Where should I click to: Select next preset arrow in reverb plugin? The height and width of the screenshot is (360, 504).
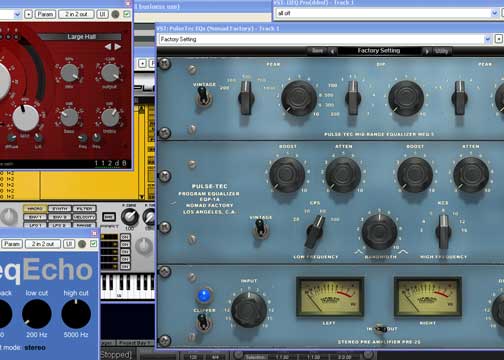click(118, 47)
